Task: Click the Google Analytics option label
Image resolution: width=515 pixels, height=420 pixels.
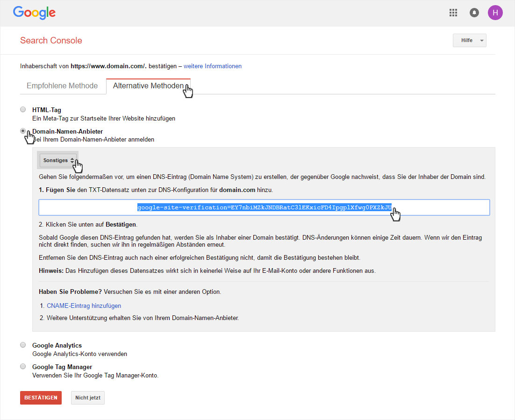Action: pos(57,345)
